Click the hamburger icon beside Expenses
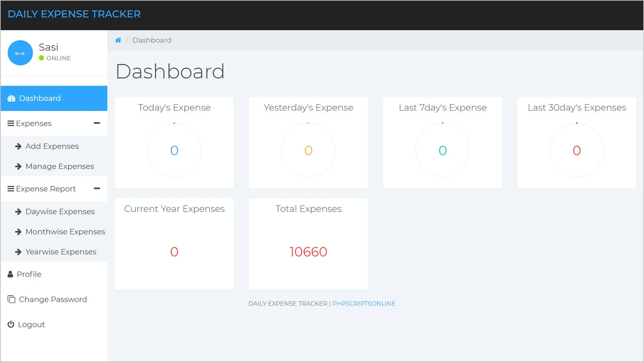The height and width of the screenshot is (362, 644). pyautogui.click(x=11, y=123)
